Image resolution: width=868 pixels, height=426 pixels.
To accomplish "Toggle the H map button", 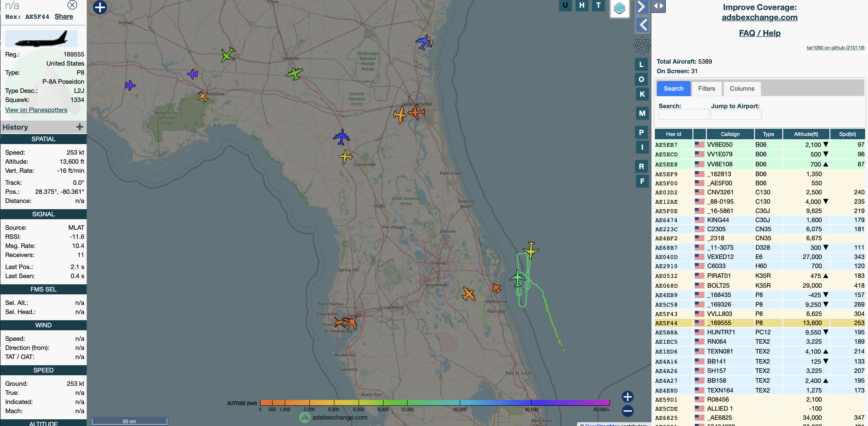I will (582, 5).
